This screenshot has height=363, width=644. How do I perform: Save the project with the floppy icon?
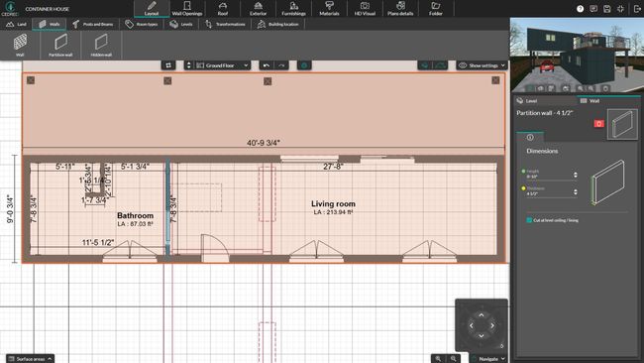pos(607,9)
